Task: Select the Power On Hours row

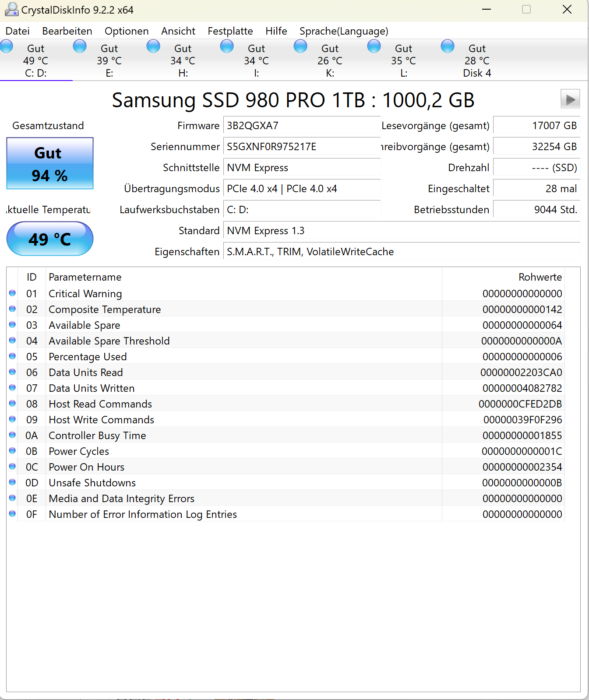Action: click(x=286, y=467)
